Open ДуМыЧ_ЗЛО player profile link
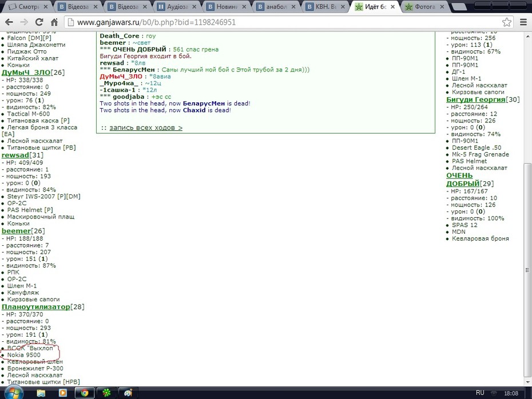Viewport: 532px width, 399px height. tap(26, 73)
